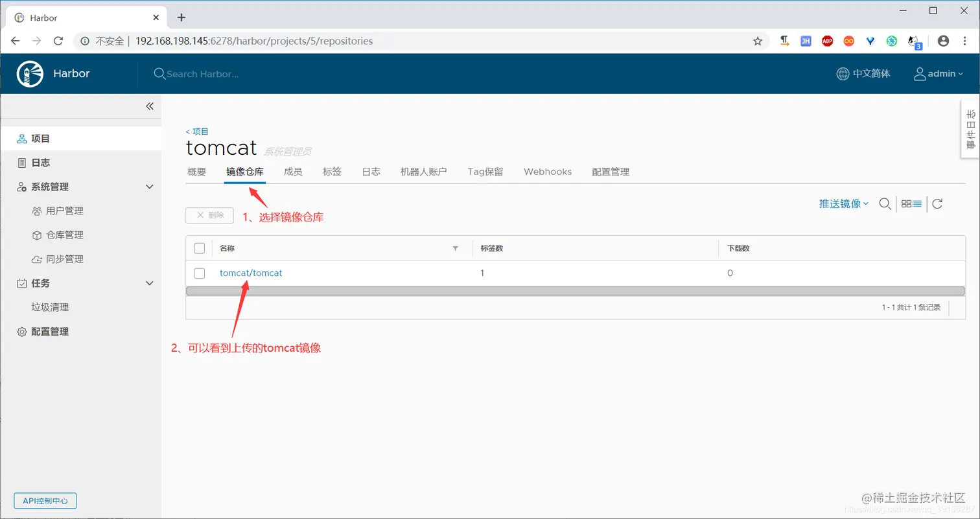Switch to list view icon
Viewport: 980px width, 519px height.
(x=917, y=203)
